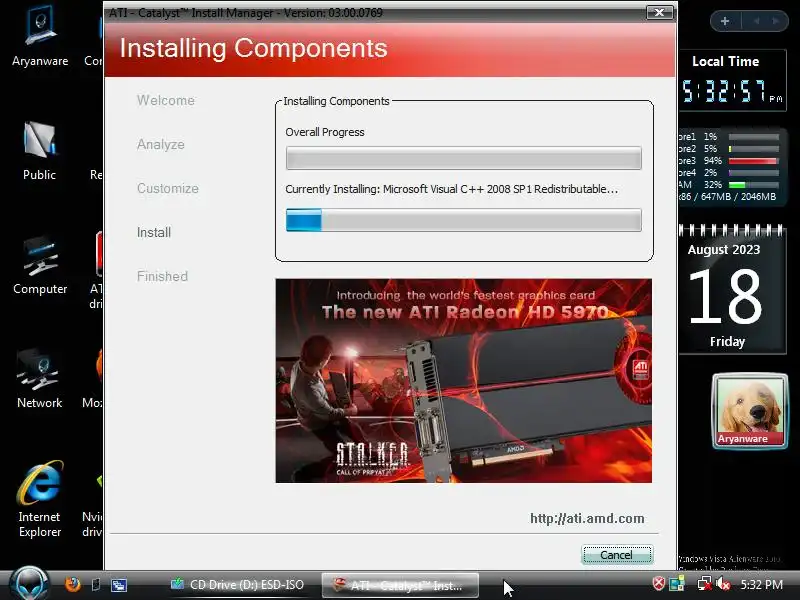Click the Show Desktop quick launch icon

[95, 584]
